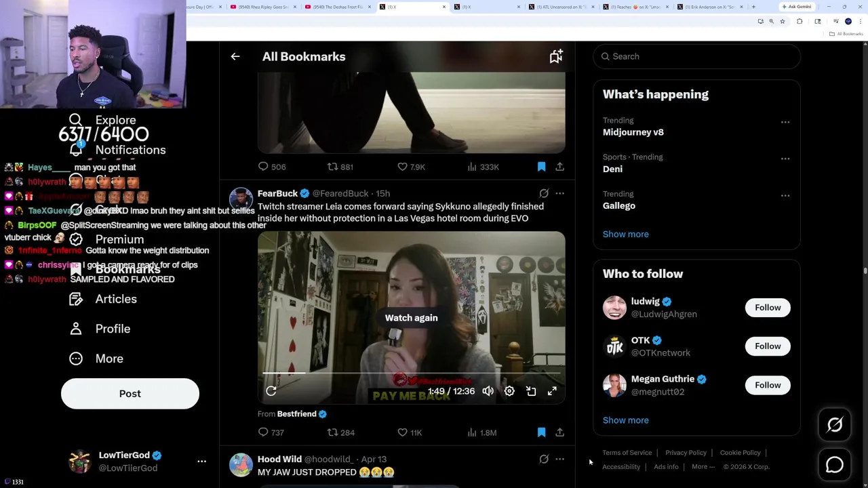Open Grok icon on Hood Wild post

[x=544, y=460]
